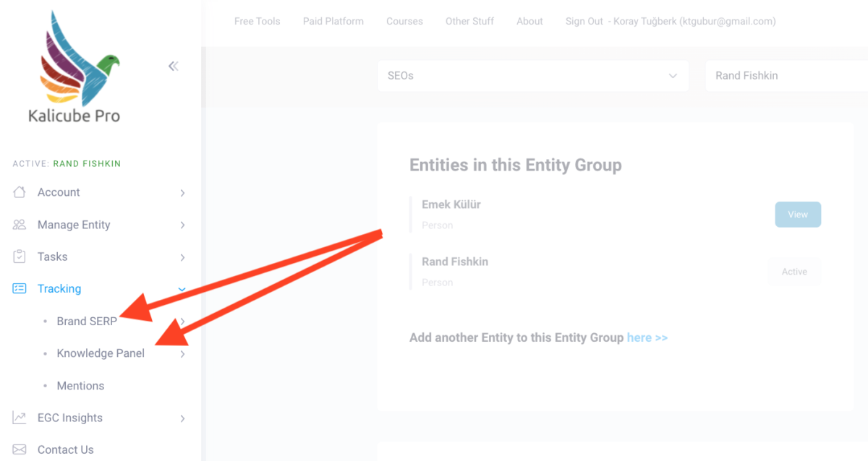Expand the Knowledge Panel submenu chevron
Screen dimensions: 868x461
[x=182, y=354]
